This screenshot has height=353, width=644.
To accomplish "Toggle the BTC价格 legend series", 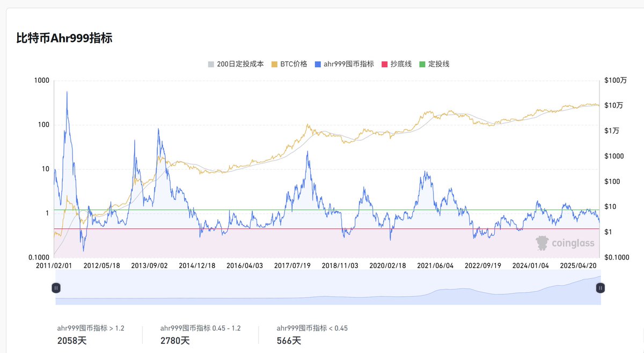I will pyautogui.click(x=289, y=64).
